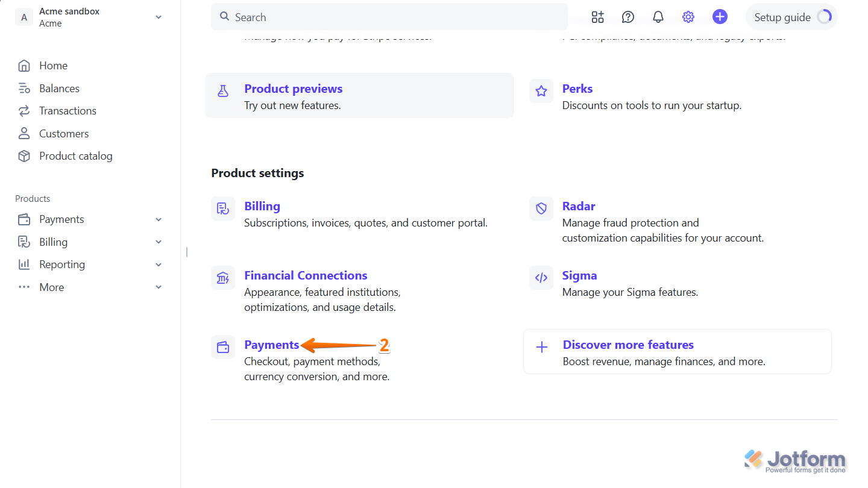Select Transactions in the sidebar
Image resolution: width=868 pixels, height=488 pixels.
(67, 110)
